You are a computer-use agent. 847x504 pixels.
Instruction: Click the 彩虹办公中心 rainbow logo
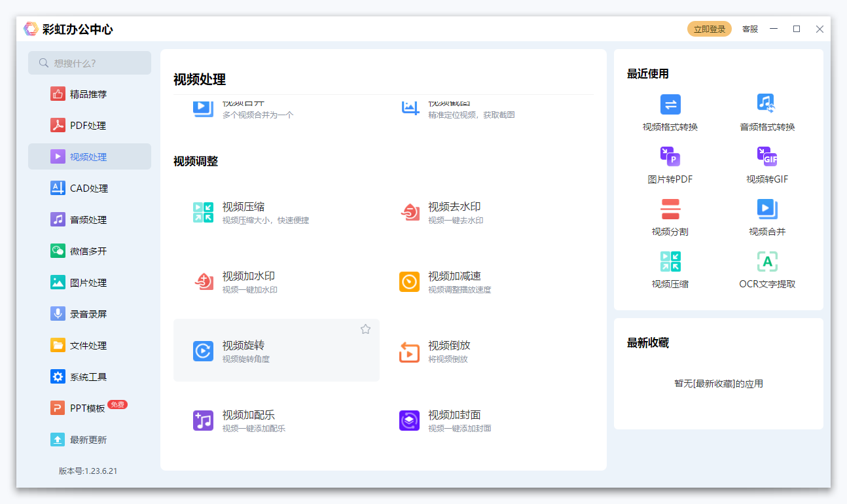pyautogui.click(x=31, y=29)
